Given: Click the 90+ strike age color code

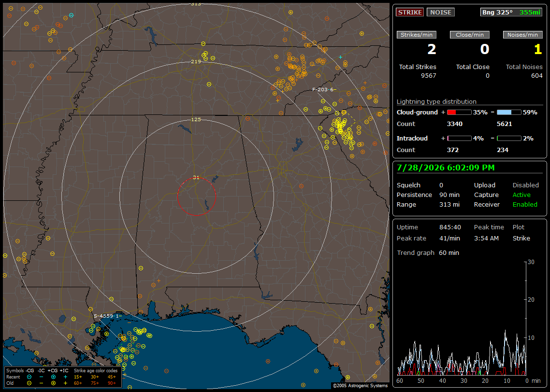Looking at the screenshot, I should [x=112, y=383].
